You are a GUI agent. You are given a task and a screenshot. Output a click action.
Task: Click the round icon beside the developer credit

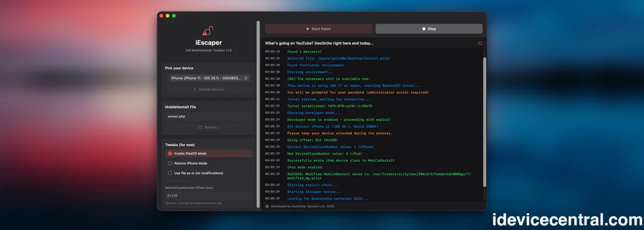[x=267, y=206]
